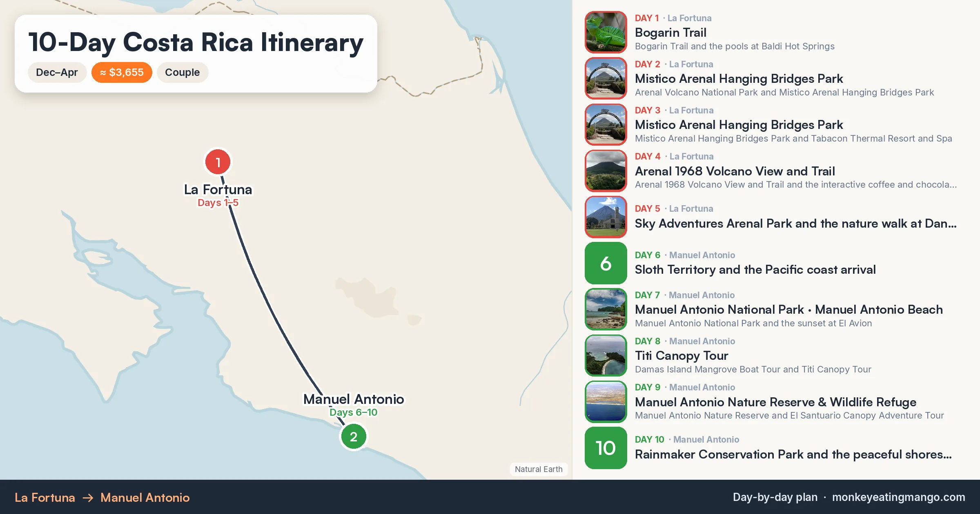This screenshot has width=980, height=514.
Task: Click the green number 10 day tile
Action: coord(606,448)
